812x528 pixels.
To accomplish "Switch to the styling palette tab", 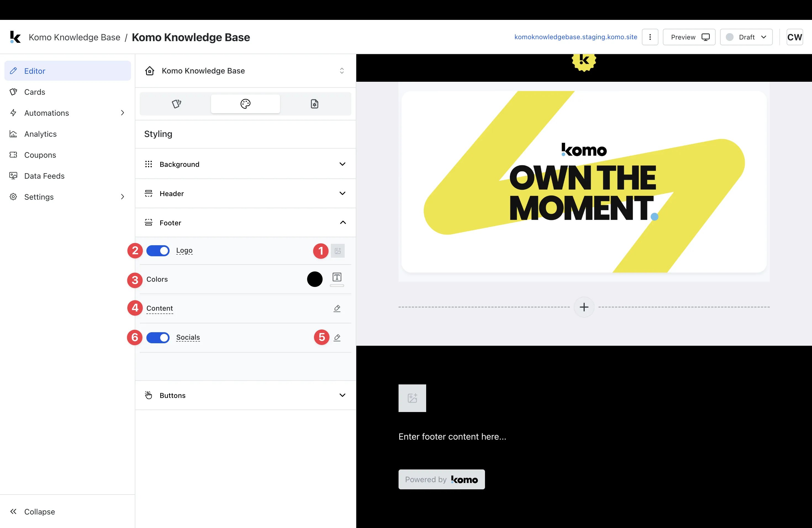I will click(245, 104).
